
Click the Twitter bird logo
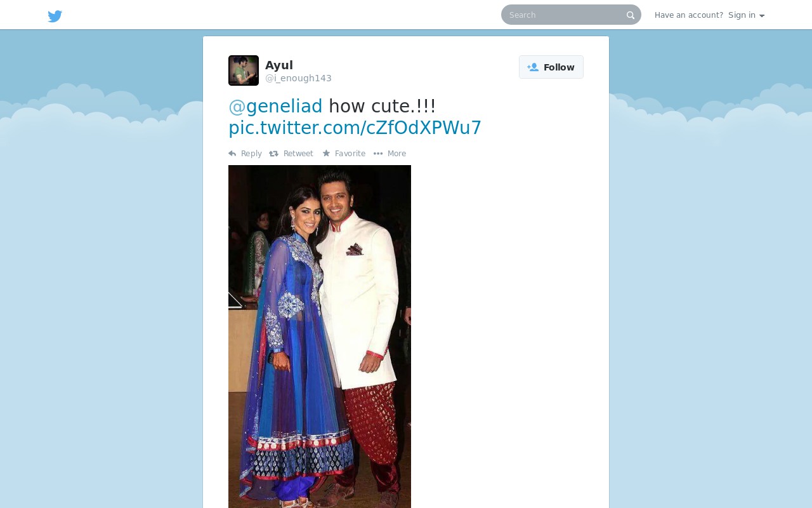point(55,16)
